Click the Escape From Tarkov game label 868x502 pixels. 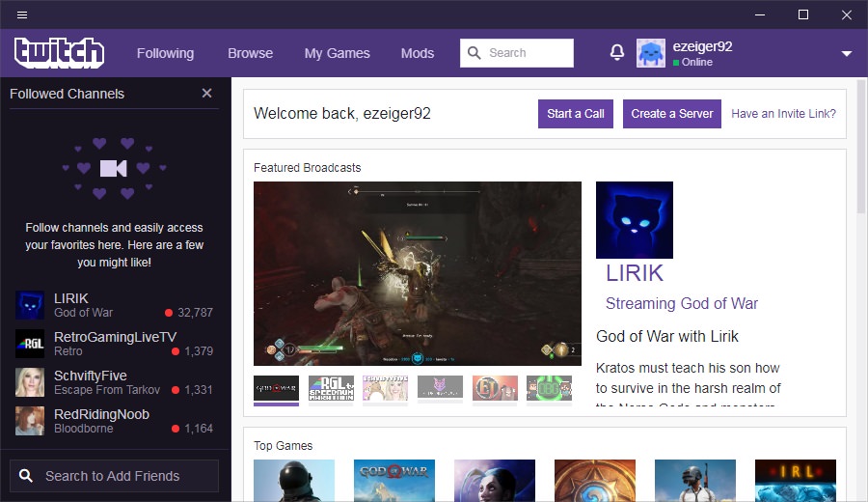(x=107, y=390)
